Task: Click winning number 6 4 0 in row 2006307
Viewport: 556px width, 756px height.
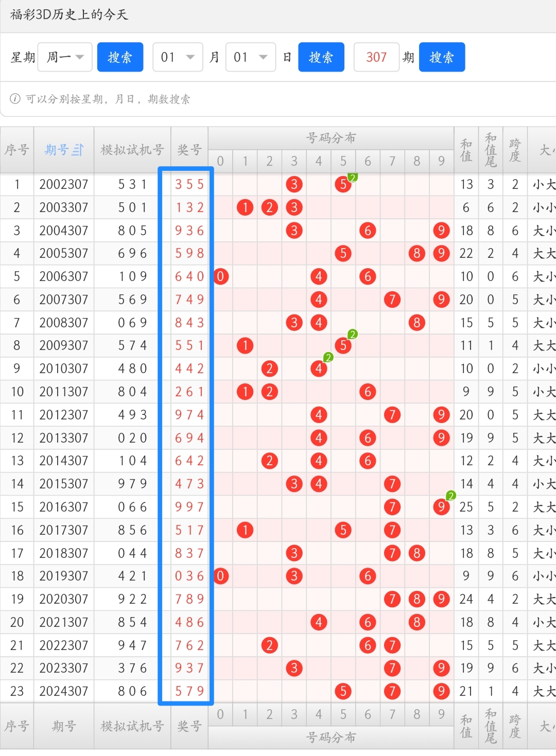Action: point(189,276)
